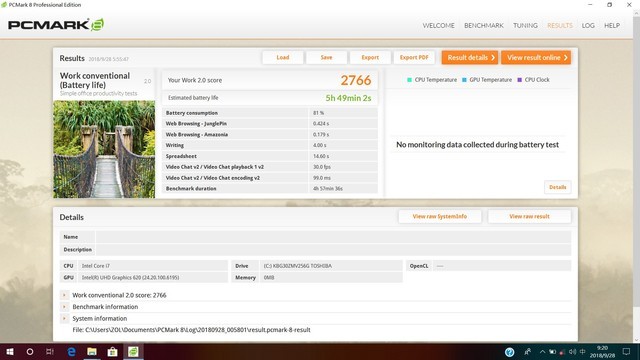Click the GPU Temperature legend swatch
Viewport: 640px width, 360px height.
(464, 80)
